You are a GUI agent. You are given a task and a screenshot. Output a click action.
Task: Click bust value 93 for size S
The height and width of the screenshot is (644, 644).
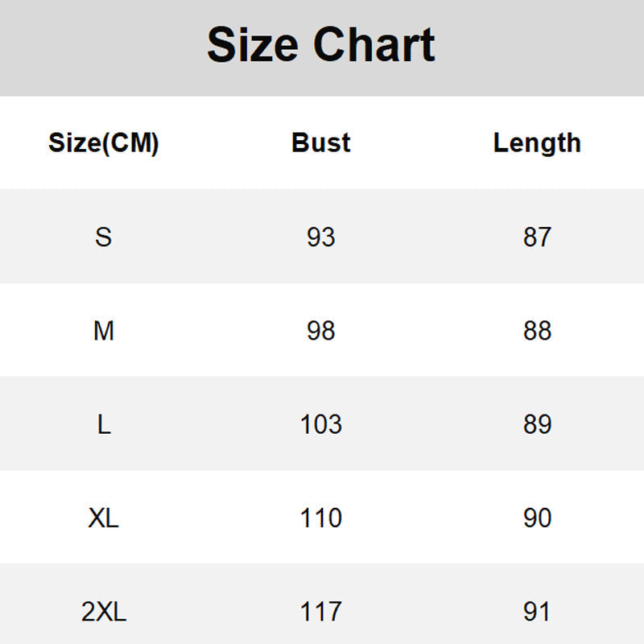[320, 237]
